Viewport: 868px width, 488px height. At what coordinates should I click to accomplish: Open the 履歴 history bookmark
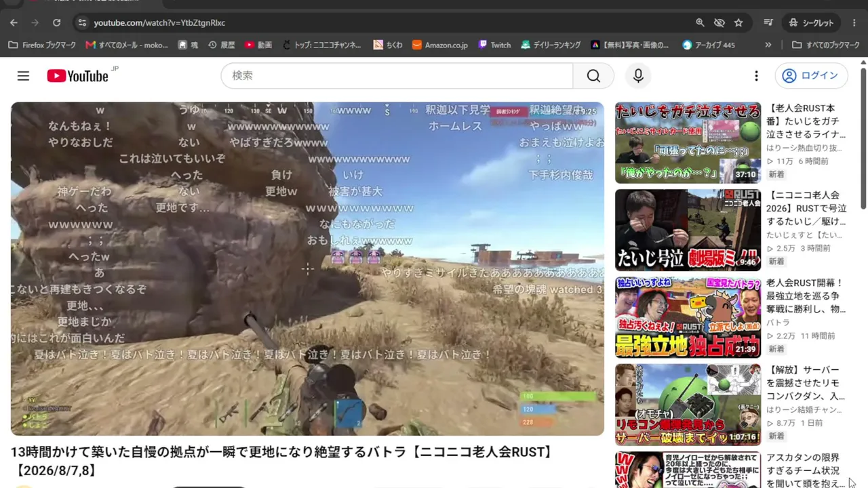coord(221,45)
